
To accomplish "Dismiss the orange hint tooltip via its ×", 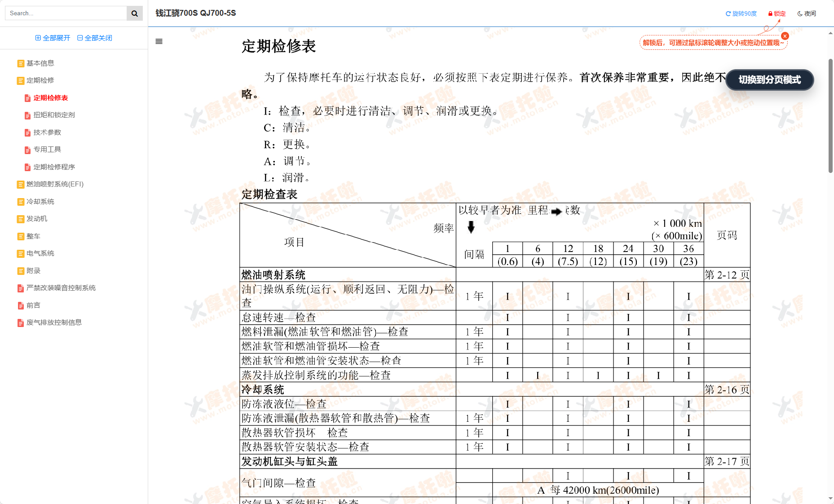I will pyautogui.click(x=785, y=35).
